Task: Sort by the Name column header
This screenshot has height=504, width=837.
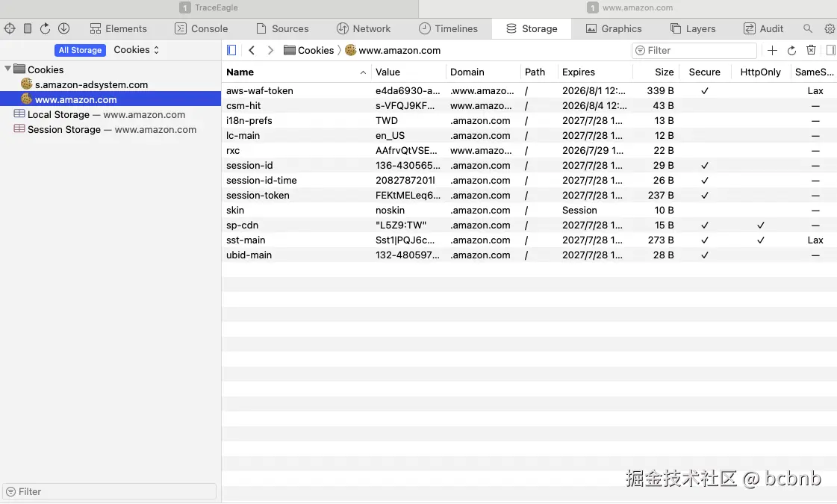Action: pyautogui.click(x=296, y=72)
